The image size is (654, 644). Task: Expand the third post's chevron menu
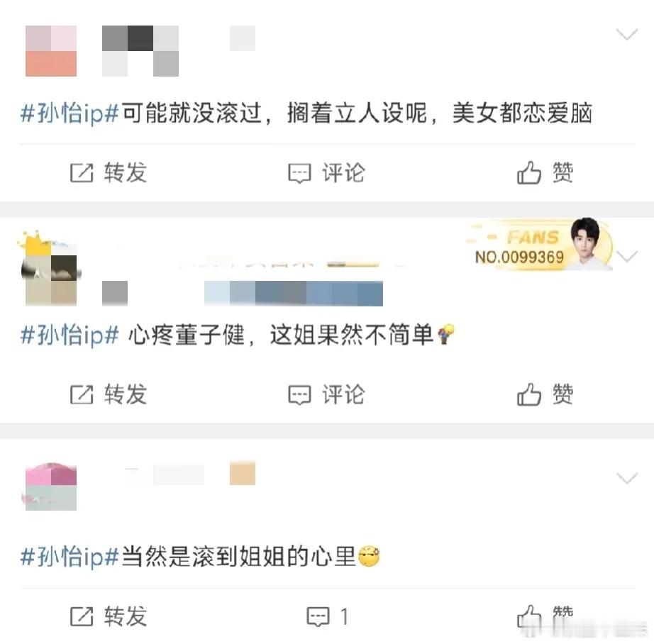[x=627, y=478]
